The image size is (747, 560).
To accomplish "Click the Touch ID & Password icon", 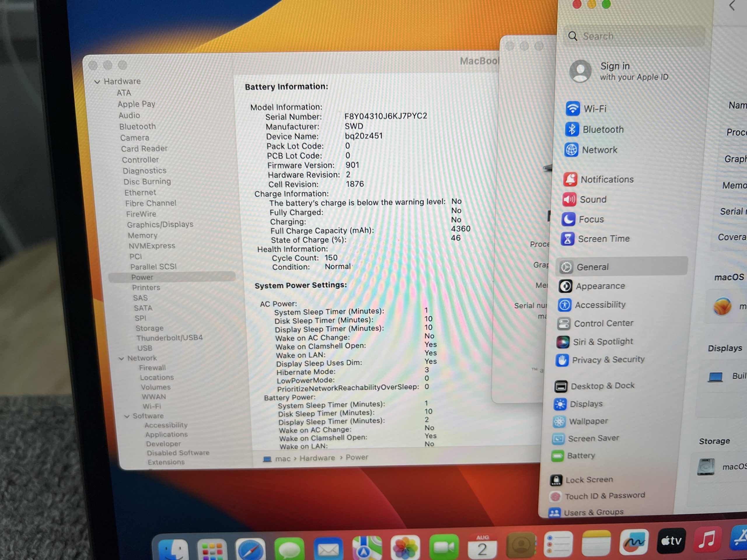I will coord(556,496).
